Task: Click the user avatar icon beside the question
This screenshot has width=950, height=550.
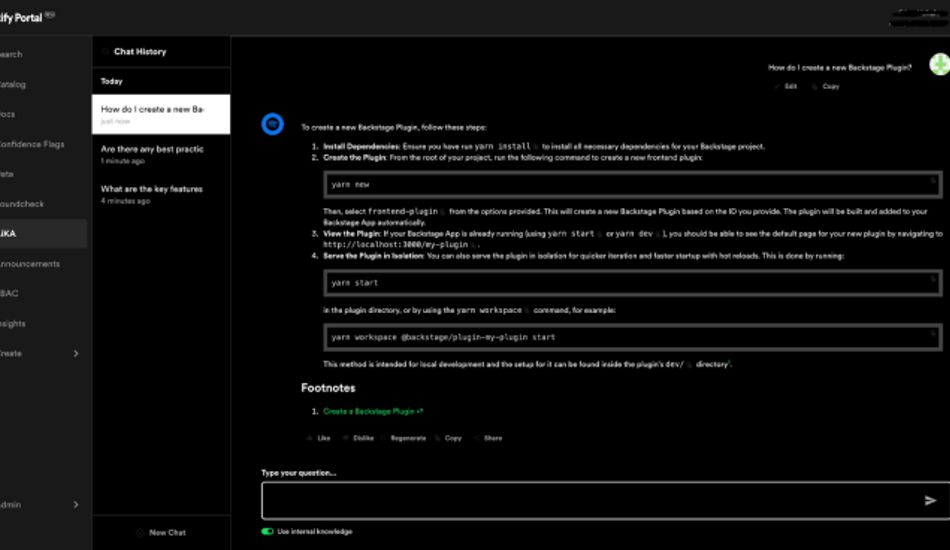Action: click(938, 66)
